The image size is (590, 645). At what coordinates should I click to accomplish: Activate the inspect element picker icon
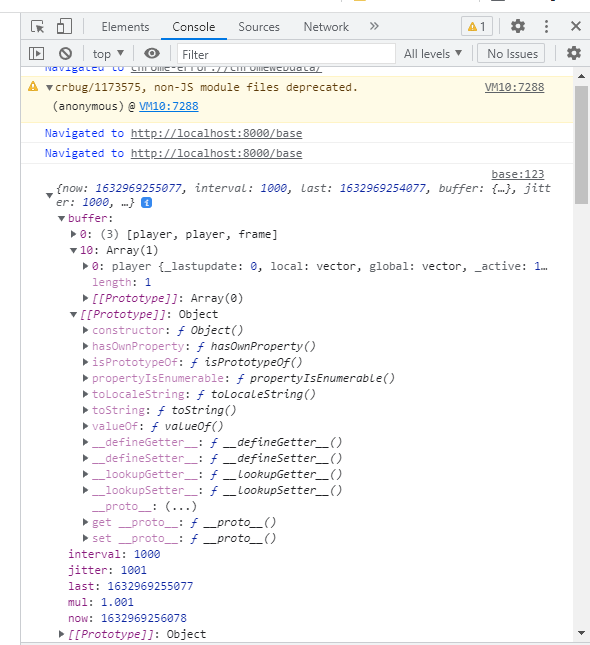(37, 27)
